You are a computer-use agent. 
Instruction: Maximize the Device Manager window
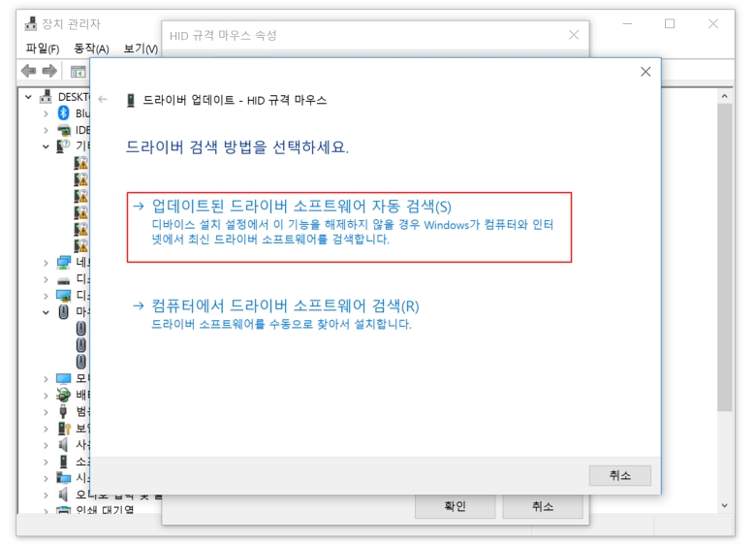[670, 23]
